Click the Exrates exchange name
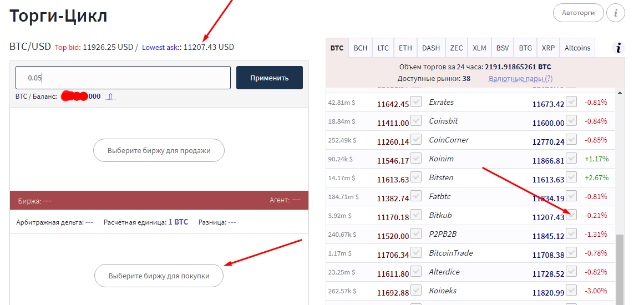The height and width of the screenshot is (305, 644). pos(441,102)
